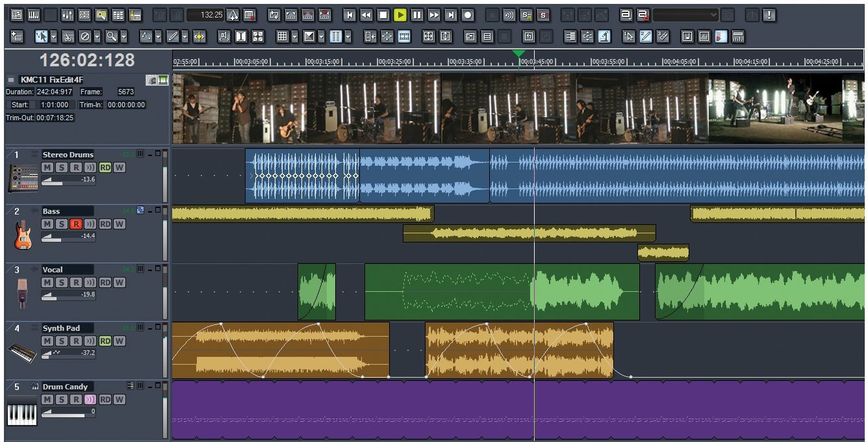This screenshot has height=442, width=868.
Task: Select the curve draw tool
Action: point(146,36)
